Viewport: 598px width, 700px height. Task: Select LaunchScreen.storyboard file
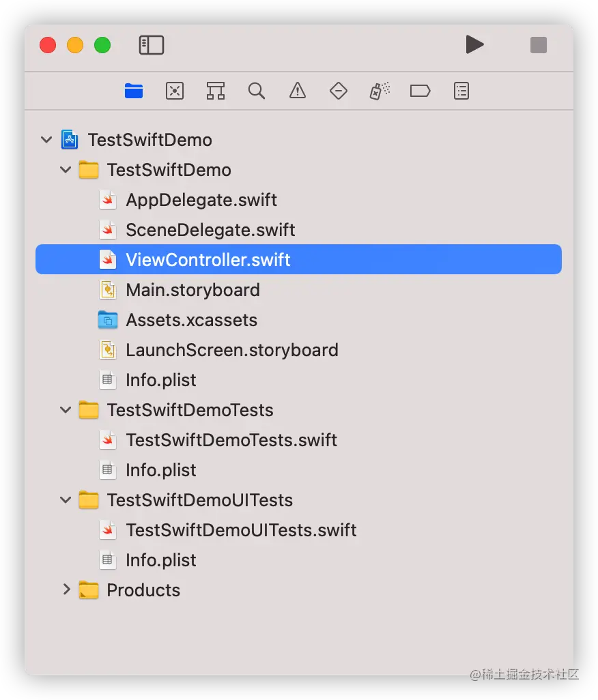[231, 350]
